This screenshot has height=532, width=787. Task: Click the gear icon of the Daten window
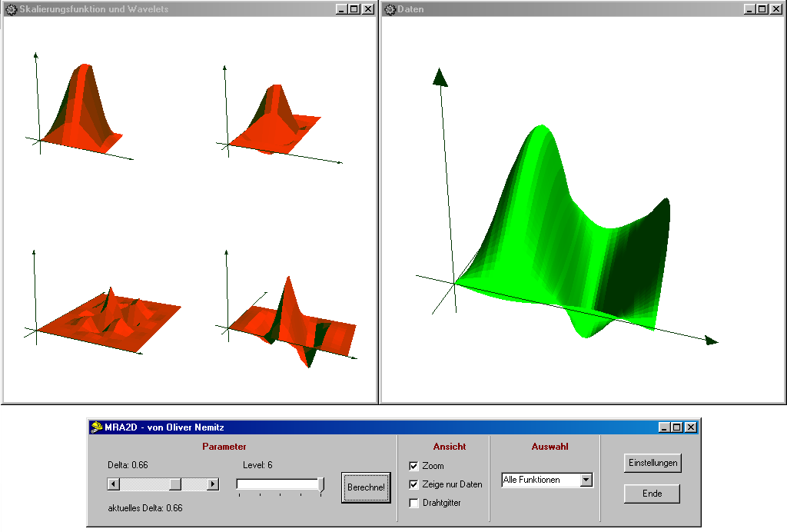[x=390, y=9]
